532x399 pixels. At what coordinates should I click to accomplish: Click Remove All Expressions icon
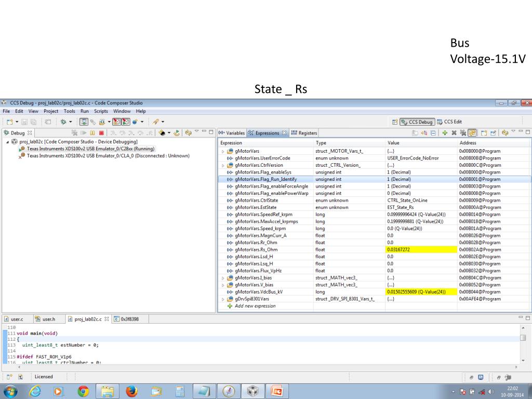tap(463, 133)
